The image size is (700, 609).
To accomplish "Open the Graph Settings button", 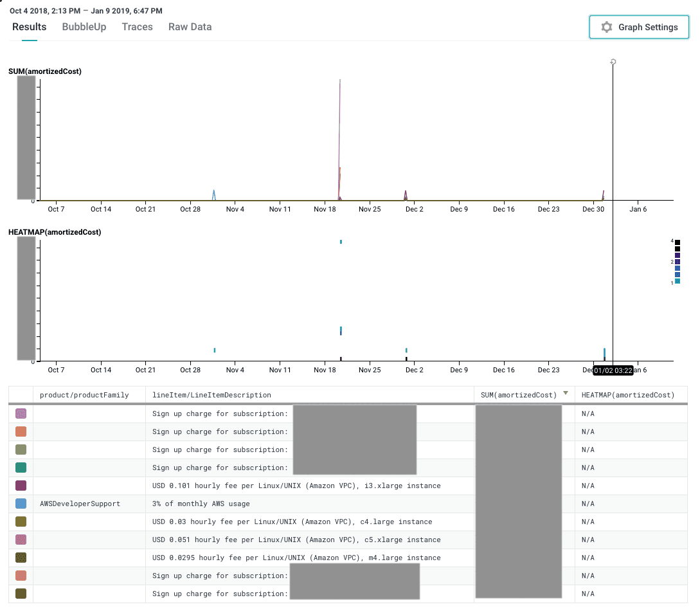I will (639, 27).
